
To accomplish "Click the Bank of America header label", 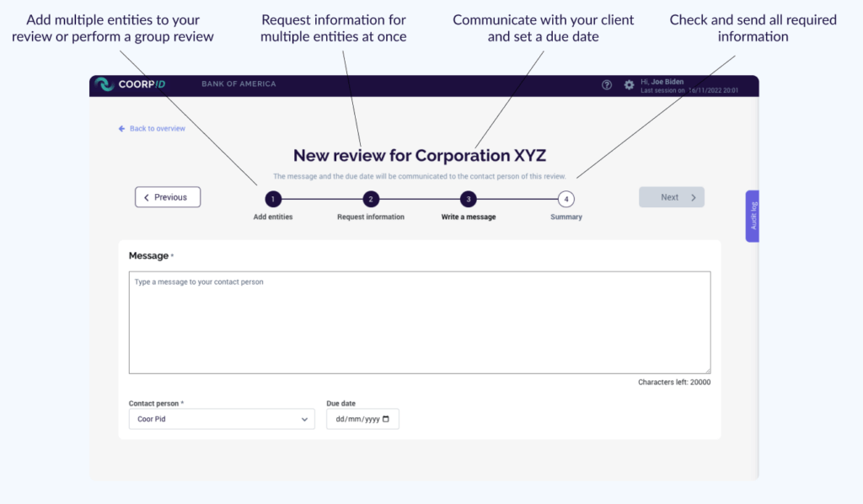I will (239, 84).
